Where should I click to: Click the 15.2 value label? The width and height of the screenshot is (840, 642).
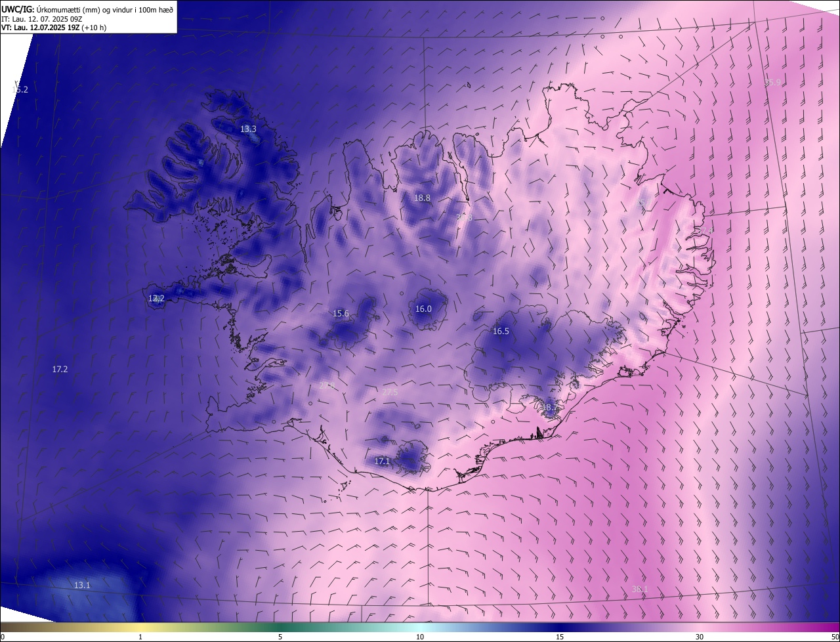pos(20,89)
